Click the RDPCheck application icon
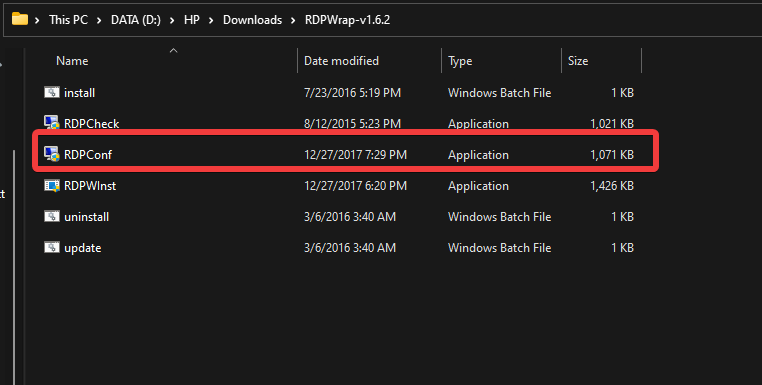 click(52, 123)
